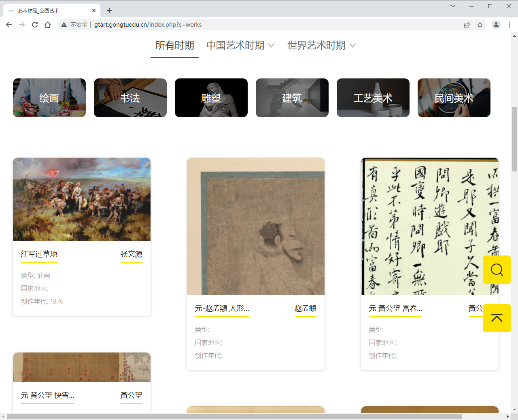Open the 中国艺术时期 menu
The image size is (518, 420).
point(236,45)
